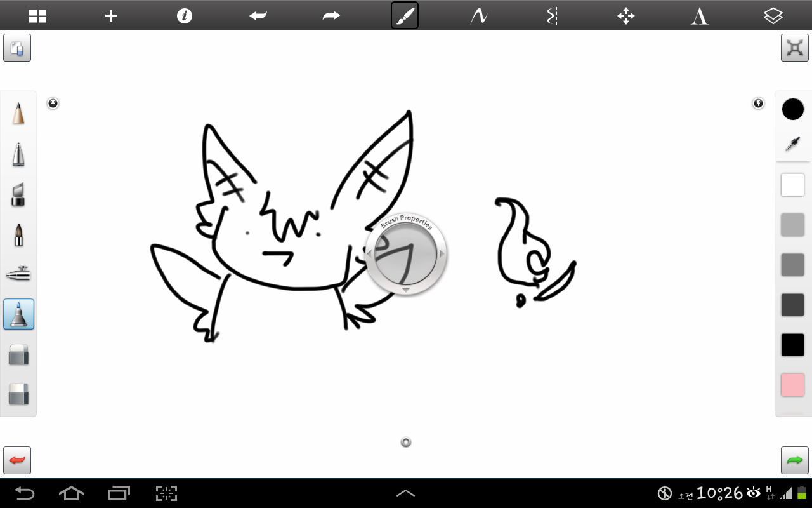This screenshot has height=508, width=812.
Task: Select the airbrush in left palette
Action: coord(18,274)
